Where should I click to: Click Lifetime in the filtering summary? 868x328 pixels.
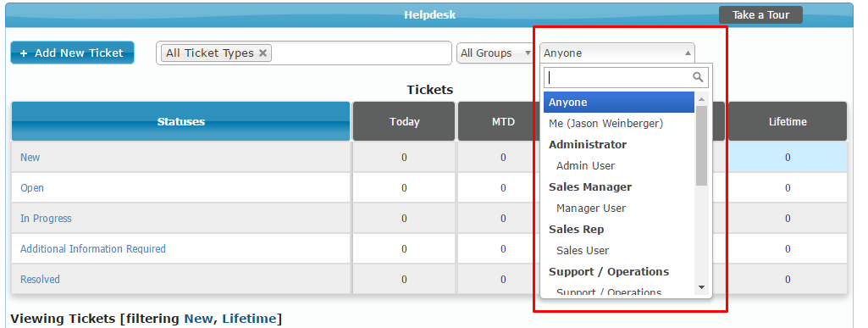pyautogui.click(x=249, y=319)
